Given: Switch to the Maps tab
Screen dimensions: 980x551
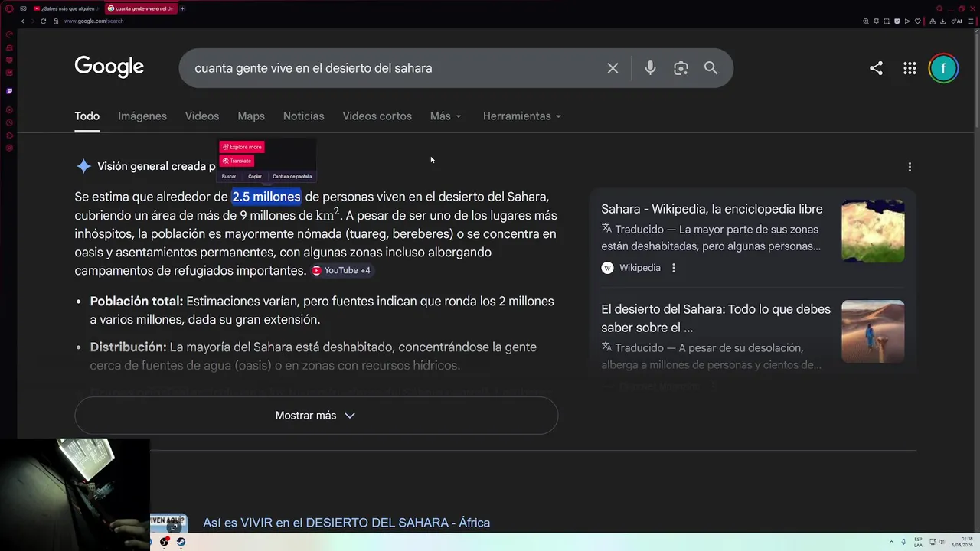Looking at the screenshot, I should (x=251, y=116).
